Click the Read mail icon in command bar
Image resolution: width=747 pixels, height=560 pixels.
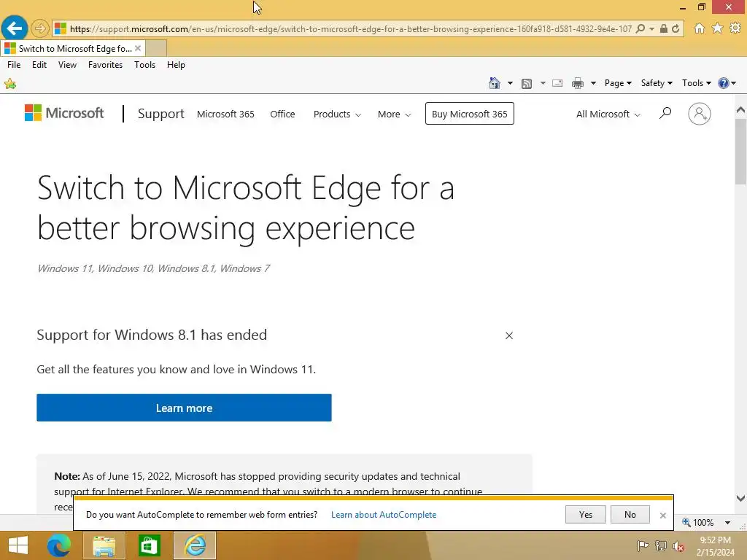[557, 83]
